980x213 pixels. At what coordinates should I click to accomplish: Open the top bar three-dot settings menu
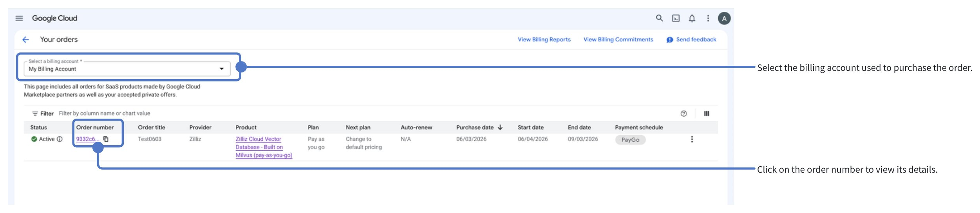click(708, 18)
